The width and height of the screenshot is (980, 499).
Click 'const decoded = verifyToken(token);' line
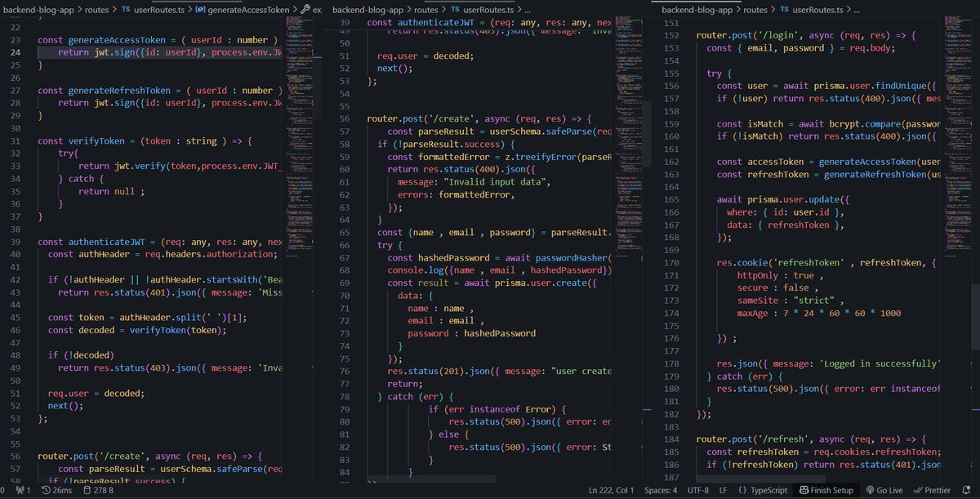136,330
